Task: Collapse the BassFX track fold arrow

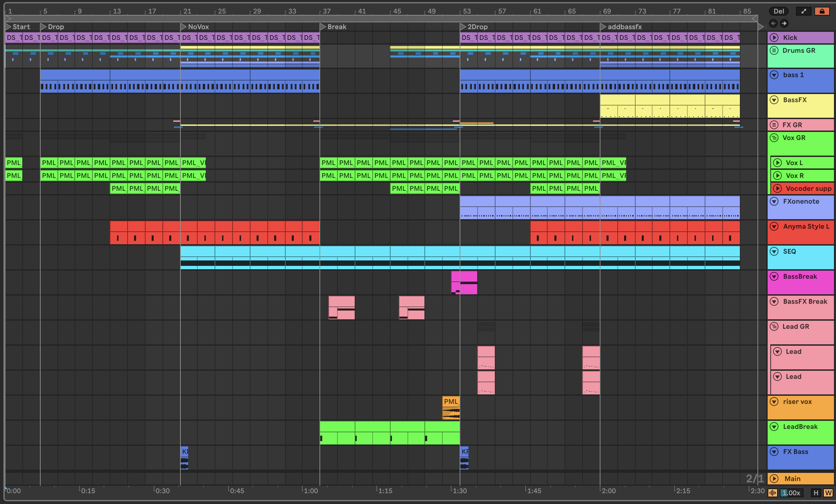Action: [x=774, y=100]
